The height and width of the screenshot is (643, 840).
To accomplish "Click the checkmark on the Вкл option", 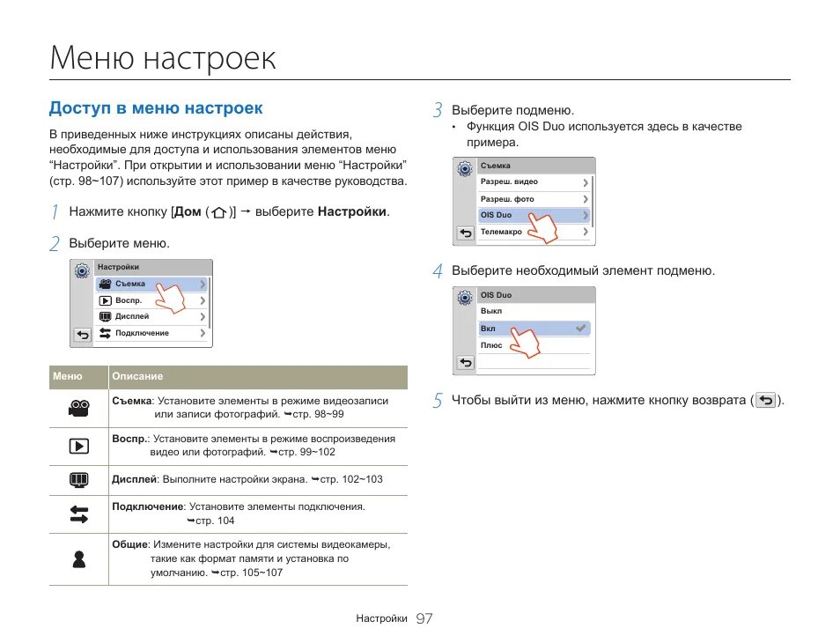I will pyautogui.click(x=580, y=328).
